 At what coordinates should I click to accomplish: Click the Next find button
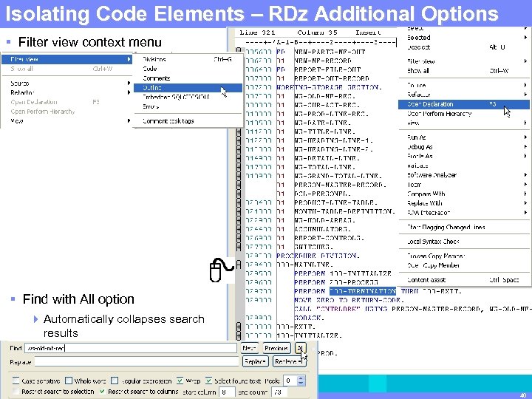tap(249, 348)
